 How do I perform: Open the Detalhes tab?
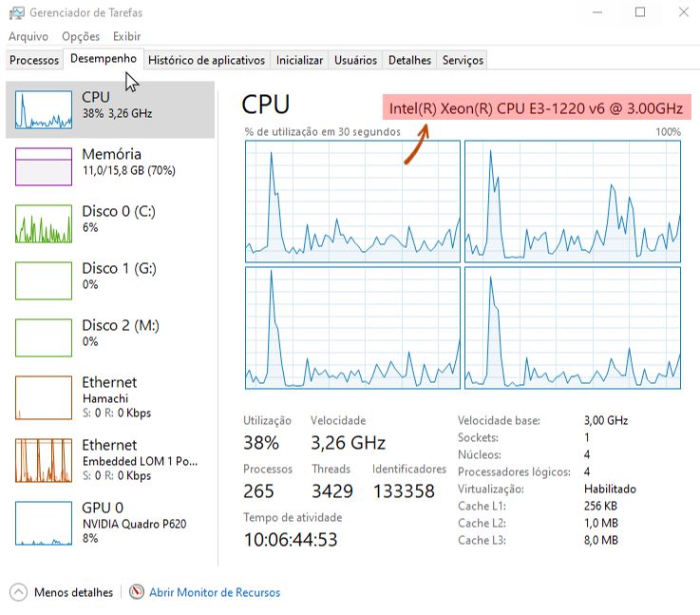pyautogui.click(x=409, y=60)
